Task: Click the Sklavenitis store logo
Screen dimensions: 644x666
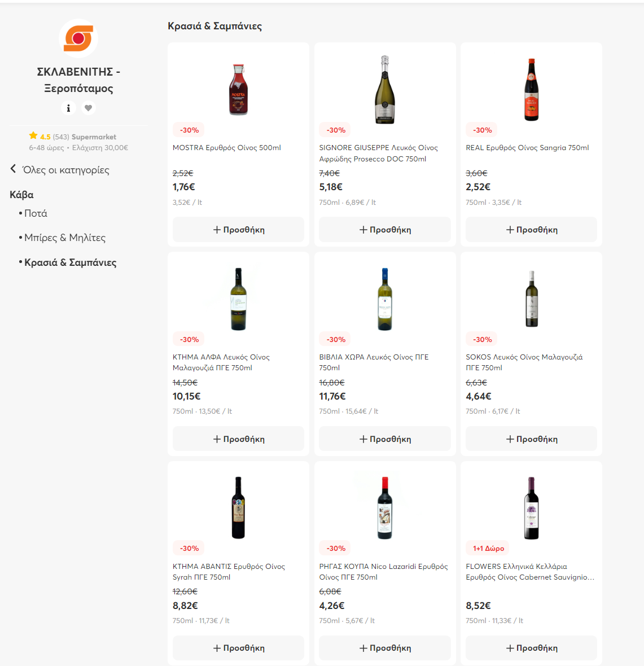Action: point(78,38)
